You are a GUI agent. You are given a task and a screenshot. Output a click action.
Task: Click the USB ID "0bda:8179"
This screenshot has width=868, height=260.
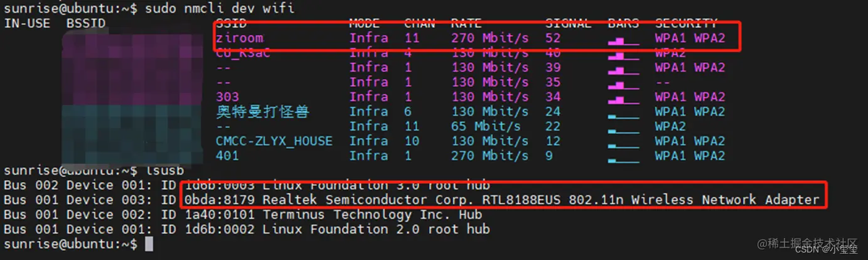[x=219, y=200]
